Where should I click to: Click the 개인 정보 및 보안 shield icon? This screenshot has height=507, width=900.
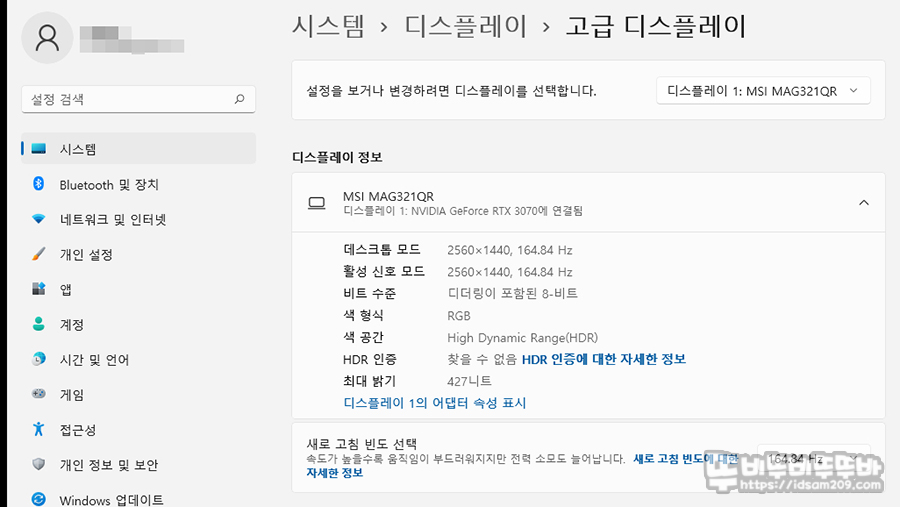pyautogui.click(x=38, y=464)
